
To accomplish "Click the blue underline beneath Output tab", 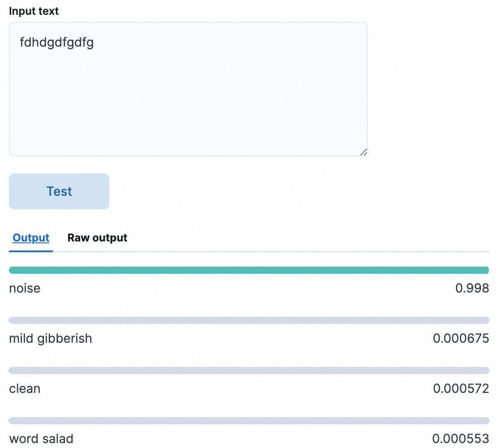I will pyautogui.click(x=31, y=251).
